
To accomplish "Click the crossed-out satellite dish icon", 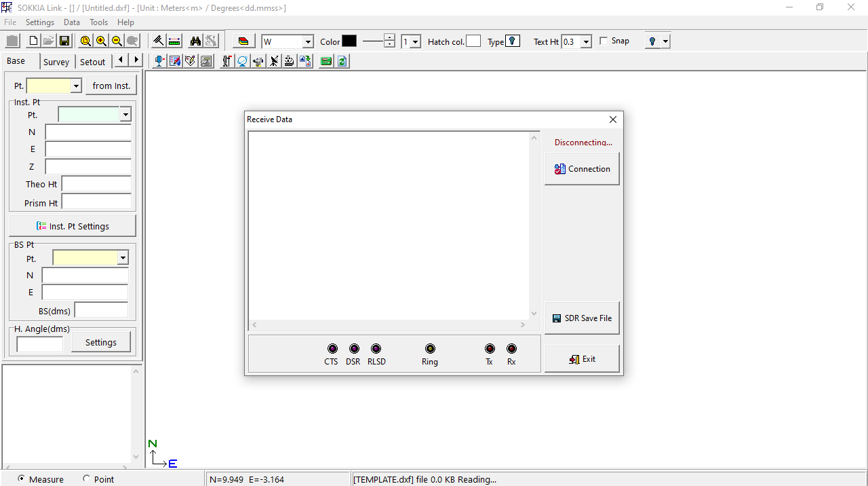I will tap(274, 61).
